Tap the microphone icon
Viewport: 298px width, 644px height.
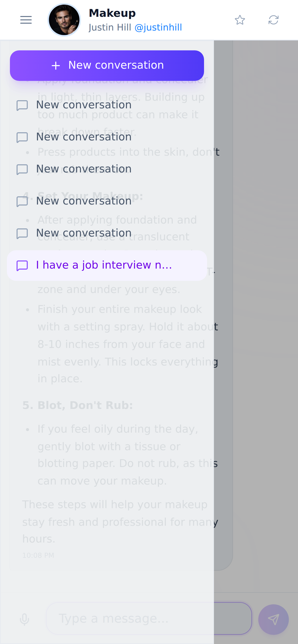click(x=24, y=619)
